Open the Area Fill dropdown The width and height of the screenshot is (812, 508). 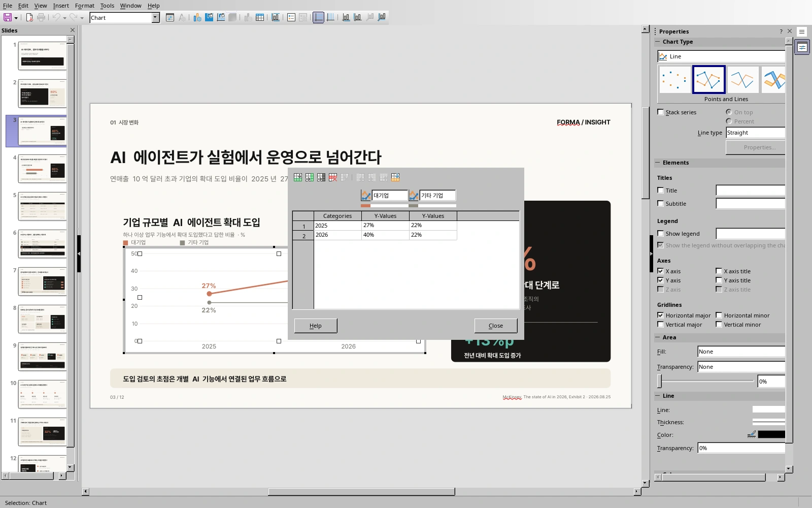click(x=741, y=352)
